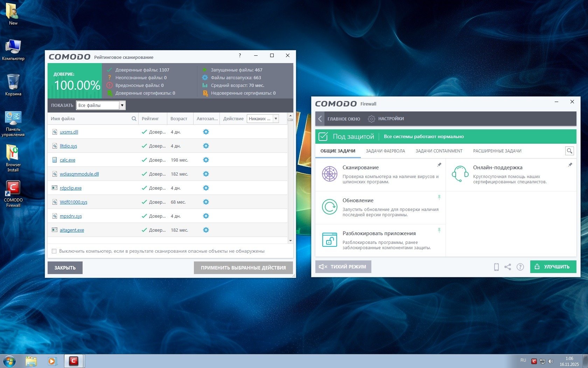Image resolution: width=588 pixels, height=368 pixels.
Task: Click the back chevron beside 'Главное окно'
Action: point(320,119)
